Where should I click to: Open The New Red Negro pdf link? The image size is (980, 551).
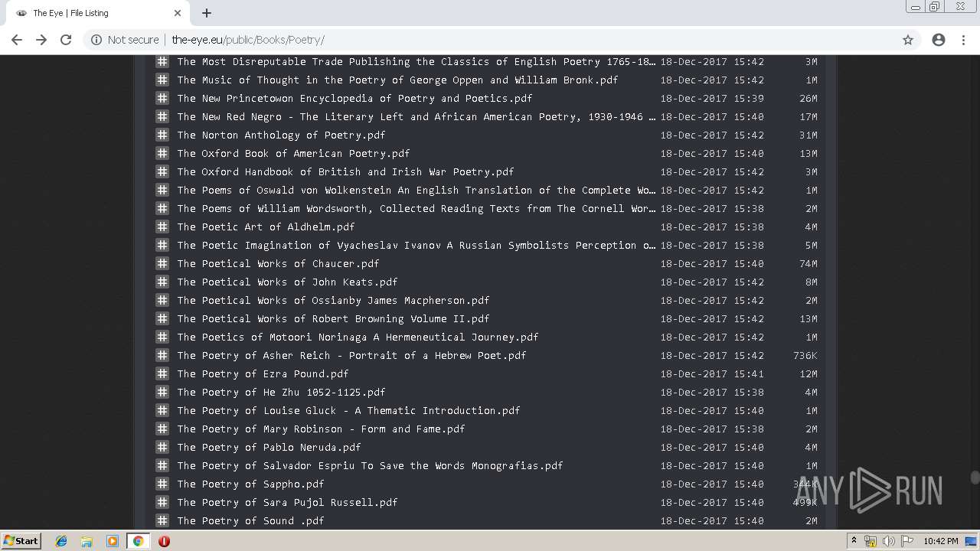[416, 117]
